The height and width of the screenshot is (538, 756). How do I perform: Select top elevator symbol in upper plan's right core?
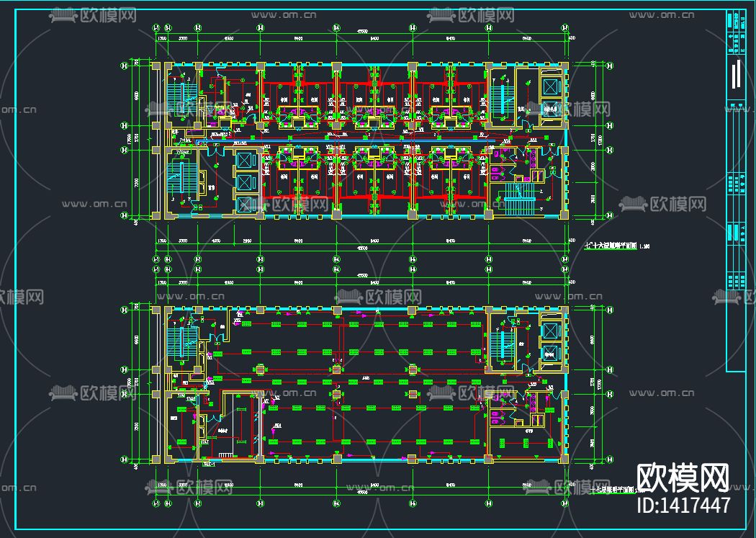coord(550,86)
